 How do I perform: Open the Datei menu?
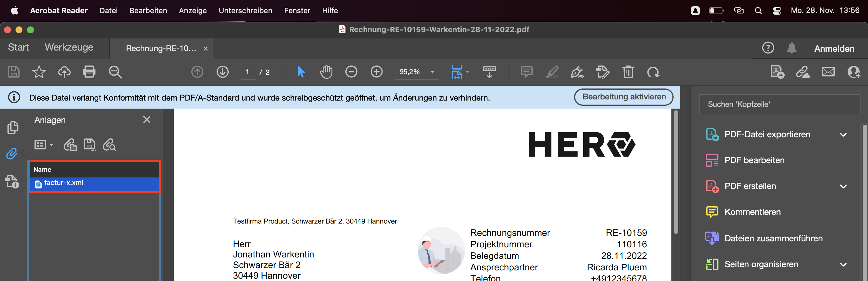108,10
